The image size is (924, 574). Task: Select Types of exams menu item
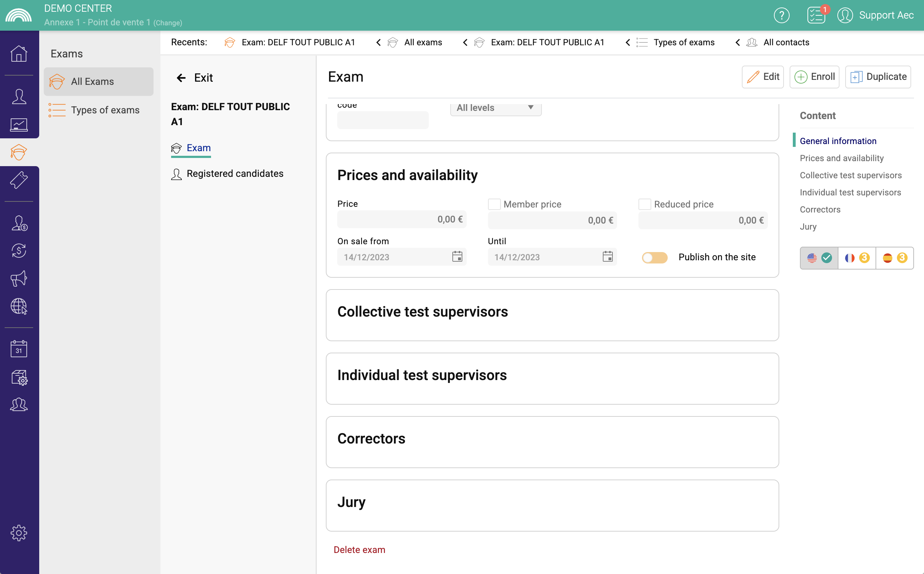click(105, 110)
